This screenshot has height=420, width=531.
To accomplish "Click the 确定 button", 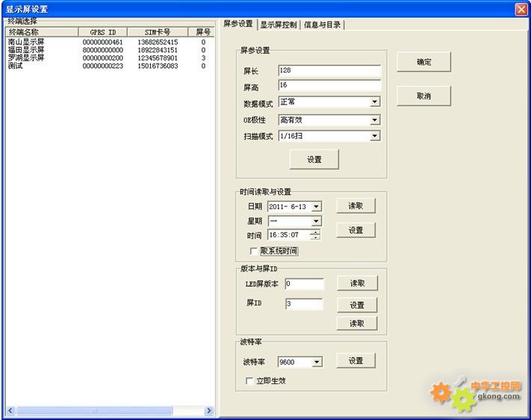I will [423, 63].
